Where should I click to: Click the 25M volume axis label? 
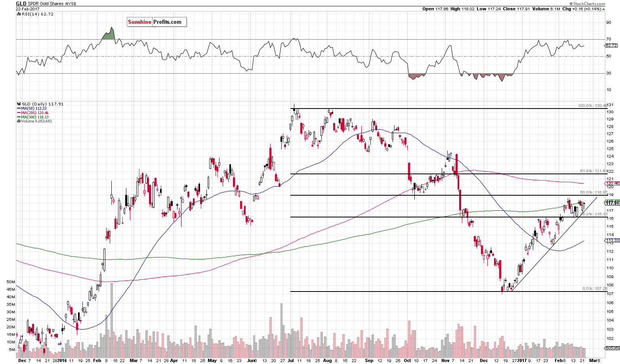point(10,320)
